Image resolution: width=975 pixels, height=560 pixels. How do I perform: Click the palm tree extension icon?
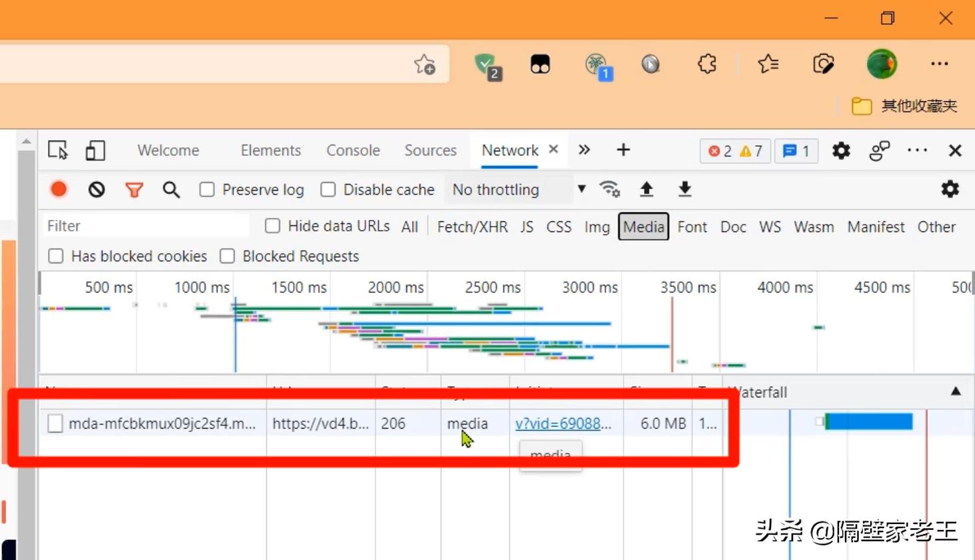coord(598,67)
